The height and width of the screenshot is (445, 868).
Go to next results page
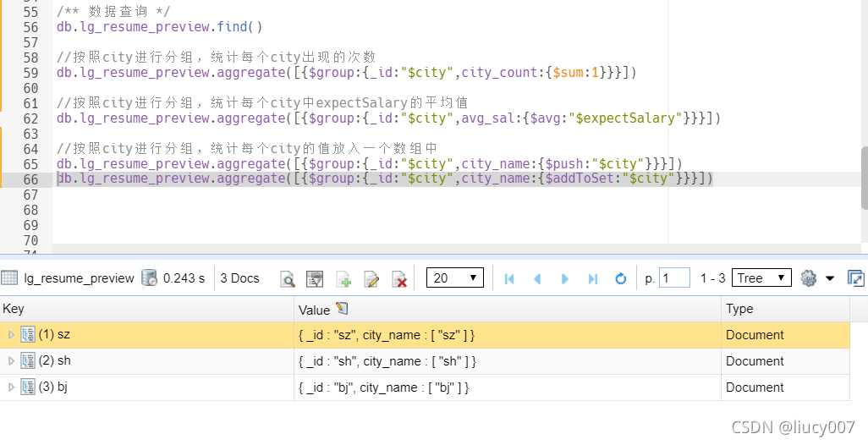564,278
